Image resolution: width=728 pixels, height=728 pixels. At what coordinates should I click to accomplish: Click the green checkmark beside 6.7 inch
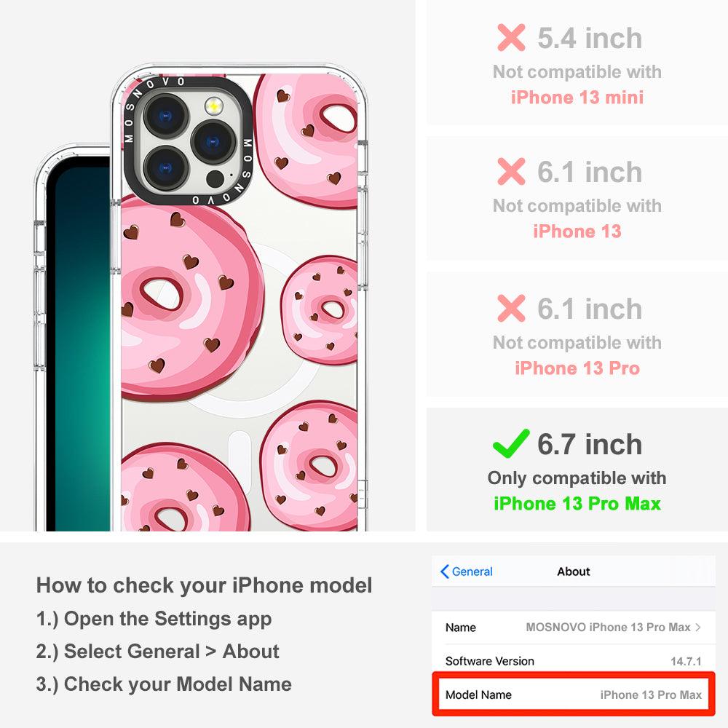point(511,443)
